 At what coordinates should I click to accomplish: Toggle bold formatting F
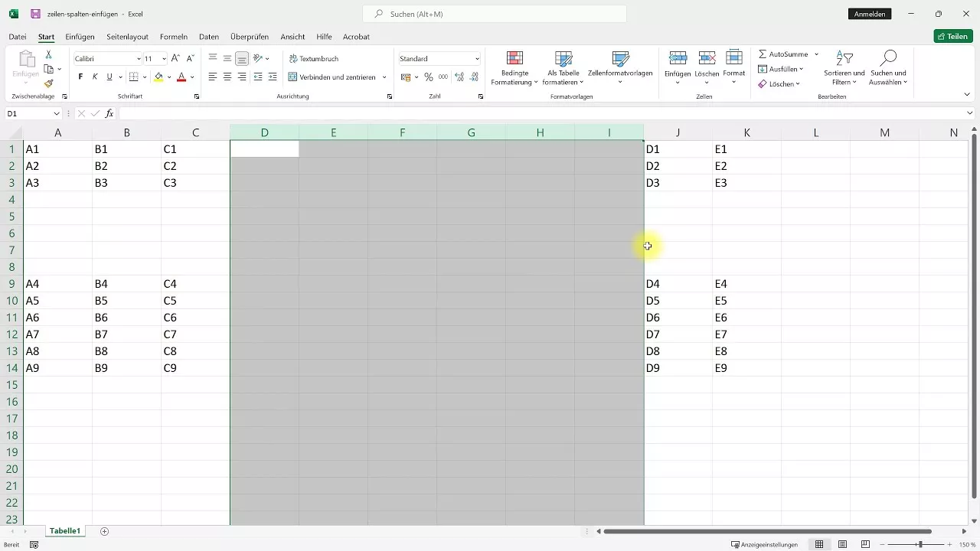80,77
